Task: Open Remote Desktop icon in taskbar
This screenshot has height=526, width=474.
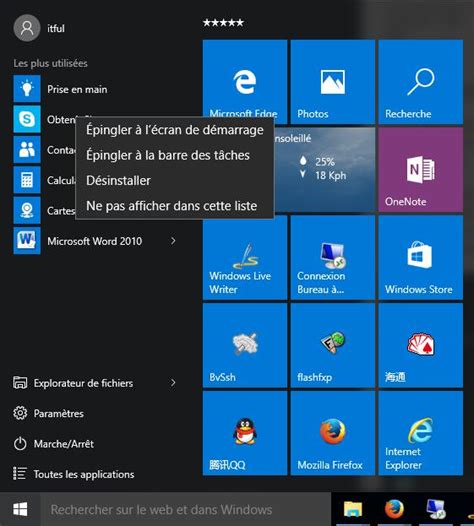Action: (x=435, y=509)
